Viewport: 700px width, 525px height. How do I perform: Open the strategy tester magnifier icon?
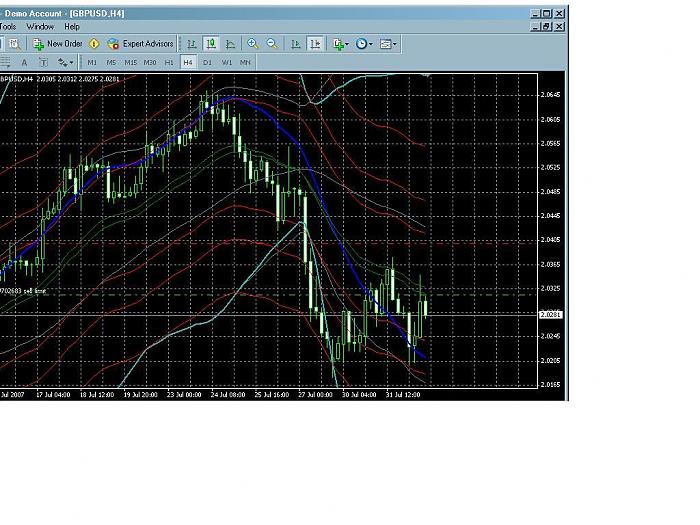coord(14,44)
